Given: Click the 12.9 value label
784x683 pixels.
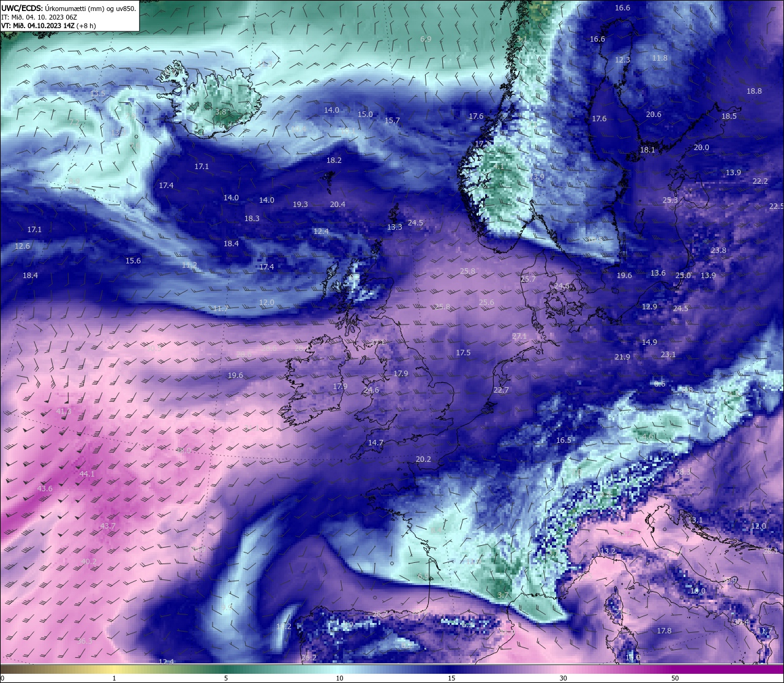Looking at the screenshot, I should (x=649, y=307).
